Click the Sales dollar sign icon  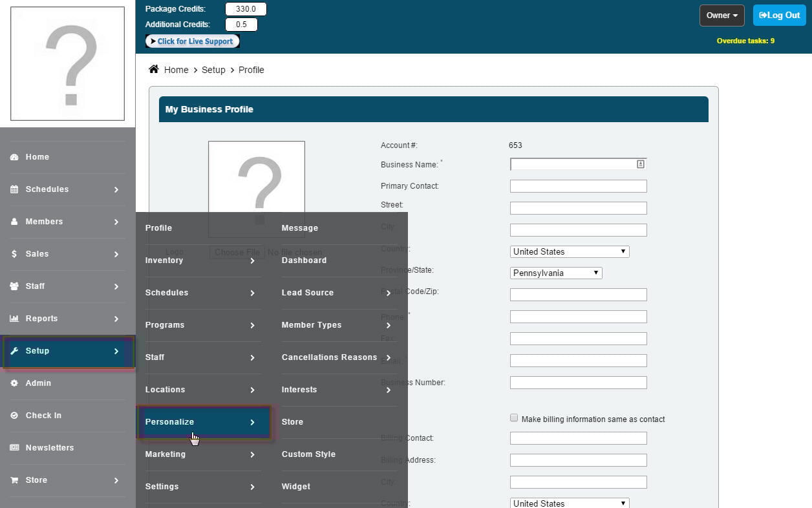tap(14, 254)
